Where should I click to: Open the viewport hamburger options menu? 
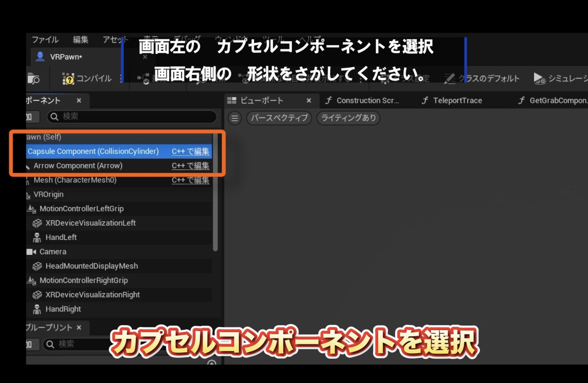coord(235,118)
